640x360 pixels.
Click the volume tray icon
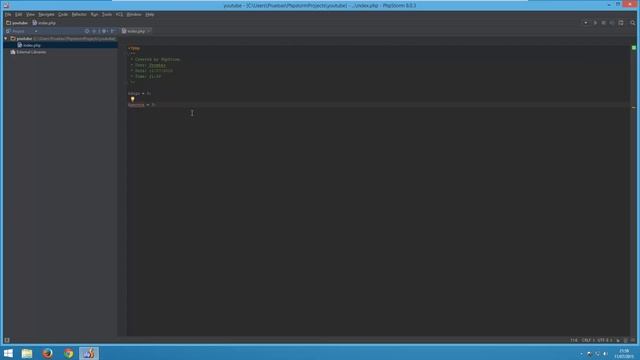click(x=605, y=353)
